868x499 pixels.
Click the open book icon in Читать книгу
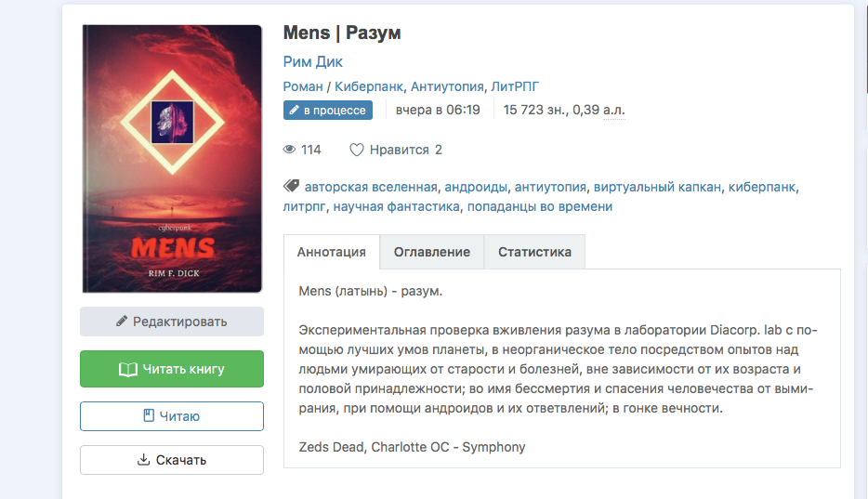pyautogui.click(x=128, y=369)
